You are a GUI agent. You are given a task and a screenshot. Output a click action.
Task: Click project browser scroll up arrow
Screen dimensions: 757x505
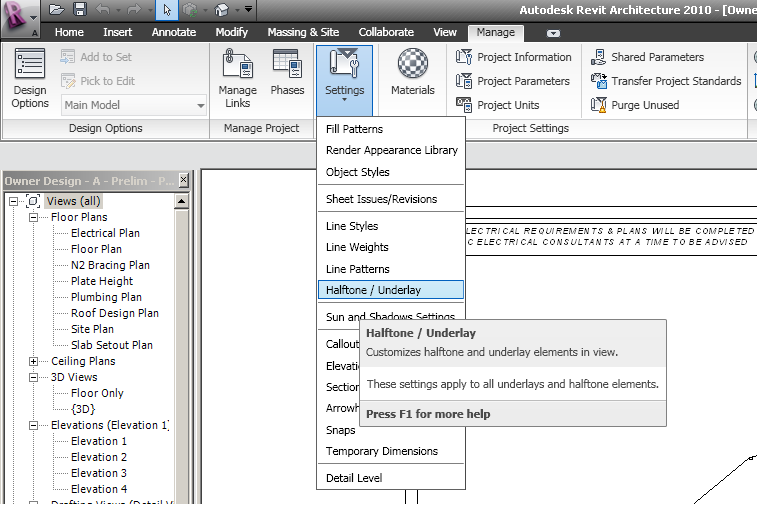[182, 201]
